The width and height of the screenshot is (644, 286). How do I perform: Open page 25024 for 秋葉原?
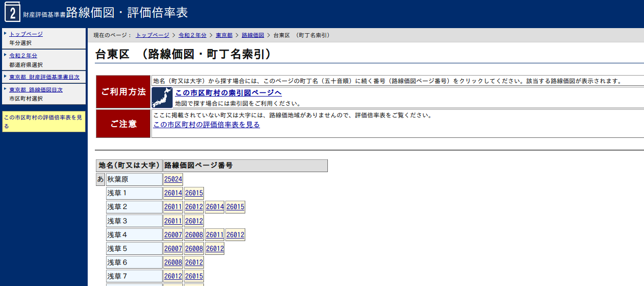(173, 179)
